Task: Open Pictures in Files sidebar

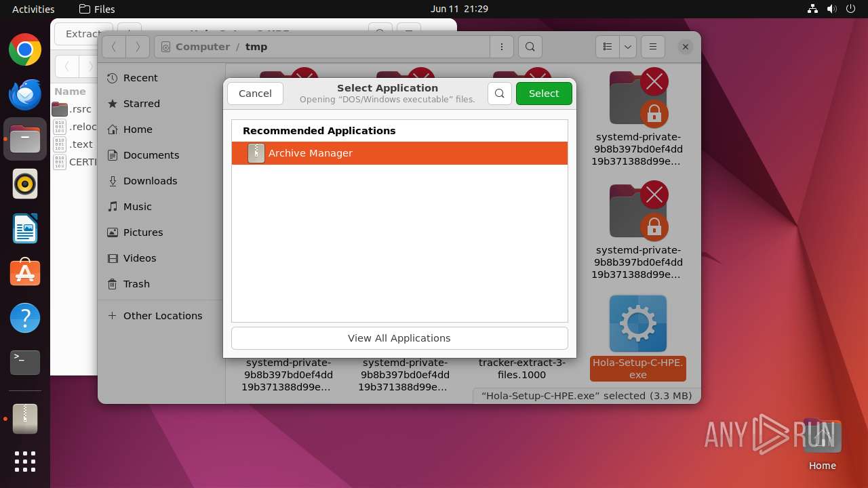Action: click(x=161, y=232)
